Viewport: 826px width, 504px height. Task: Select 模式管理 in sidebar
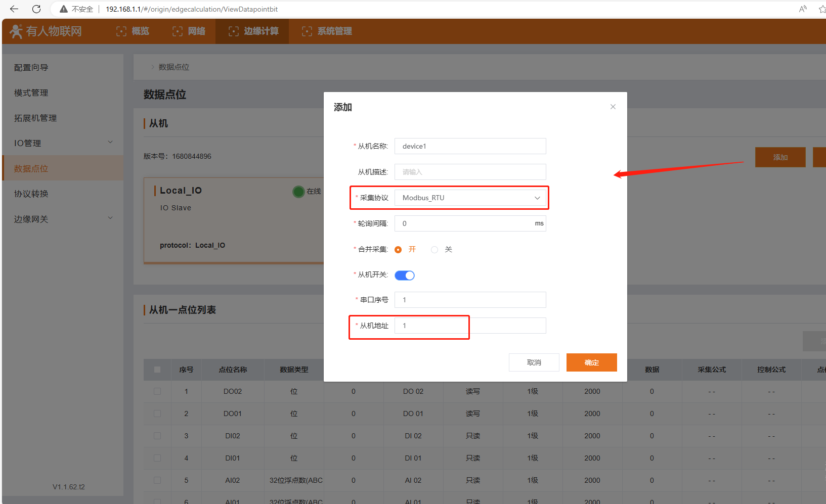(31, 93)
